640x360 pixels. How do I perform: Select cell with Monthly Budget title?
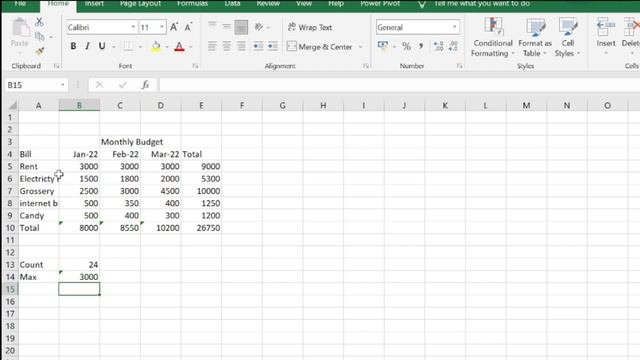coord(132,142)
